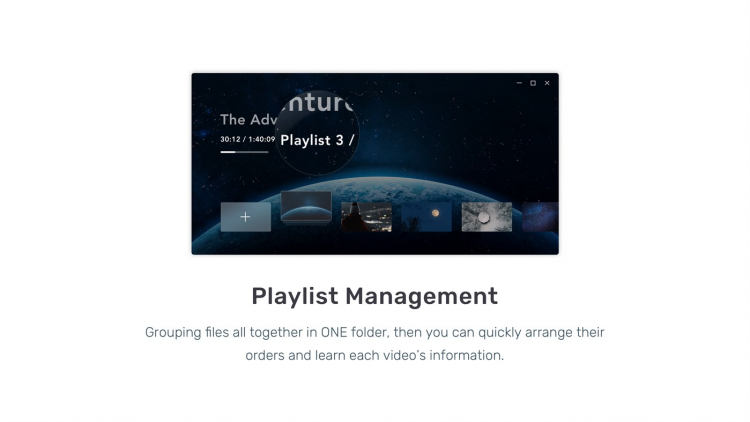Click the 30:12 / 1:40:09 timestamp
Image resolution: width=750 pixels, height=422 pixels.
pos(247,139)
